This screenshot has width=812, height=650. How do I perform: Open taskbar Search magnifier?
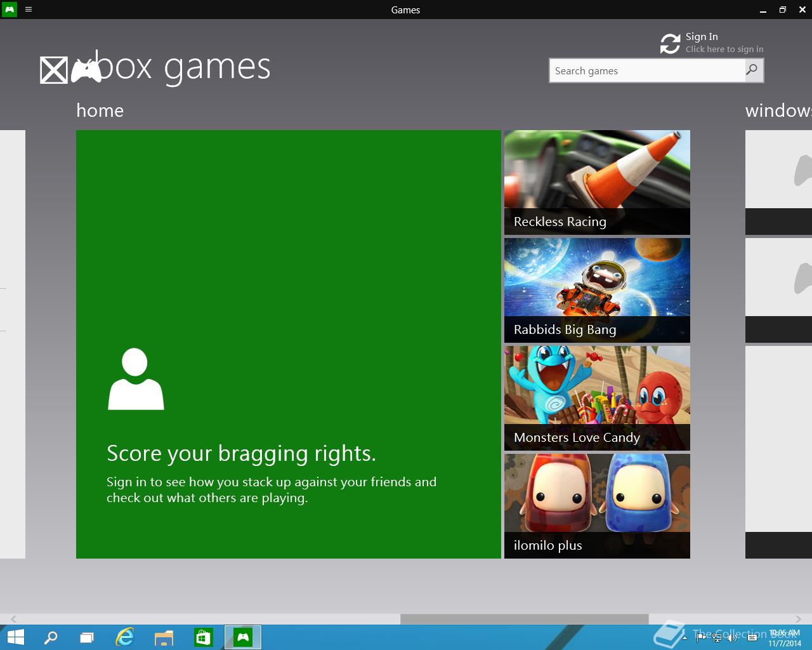pos(51,637)
